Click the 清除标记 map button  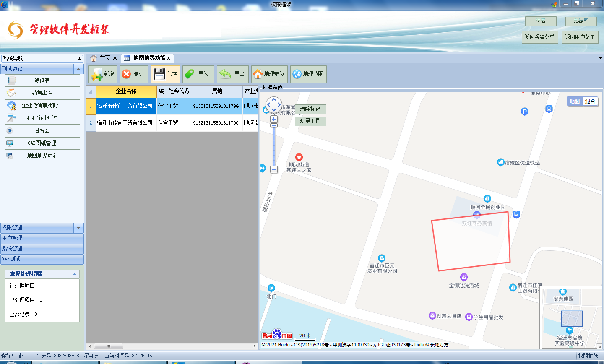(310, 109)
